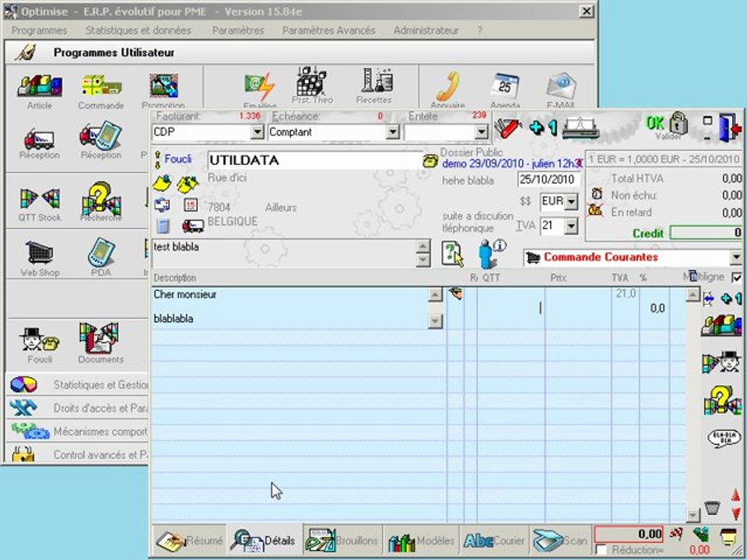
Task: Click the customer info person icon
Action: [x=491, y=254]
